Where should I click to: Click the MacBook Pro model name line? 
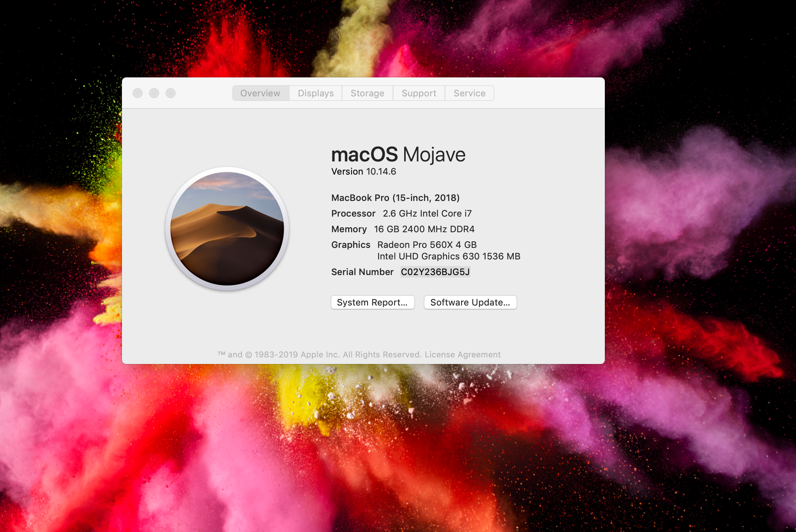point(395,198)
